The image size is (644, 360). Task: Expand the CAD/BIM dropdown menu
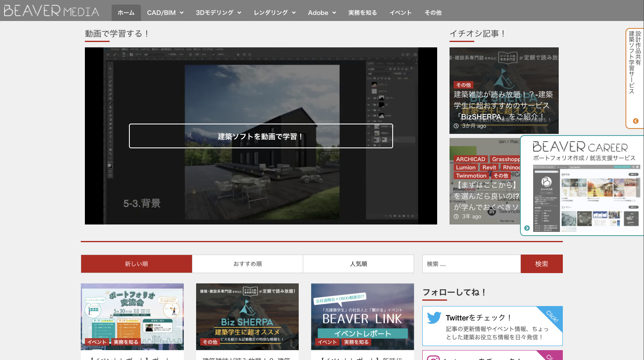pos(165,13)
